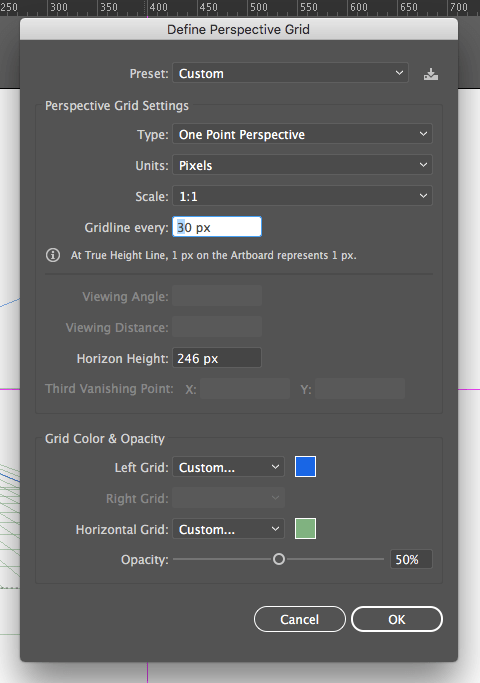Click the Third Vanishing Point Y field

point(360,389)
